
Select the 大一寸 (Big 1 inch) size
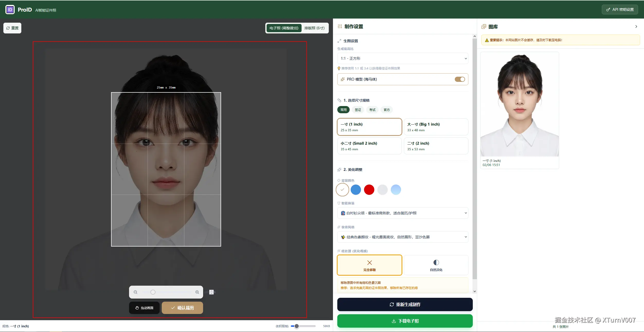(x=436, y=127)
